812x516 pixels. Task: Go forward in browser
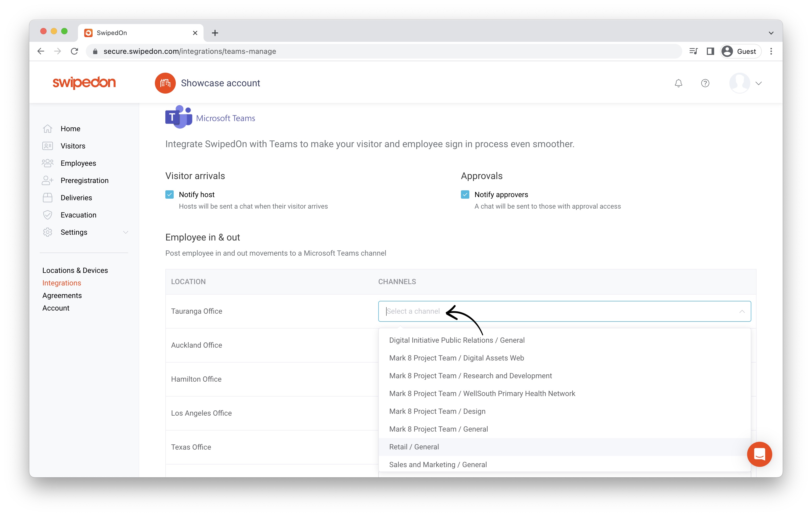click(58, 51)
